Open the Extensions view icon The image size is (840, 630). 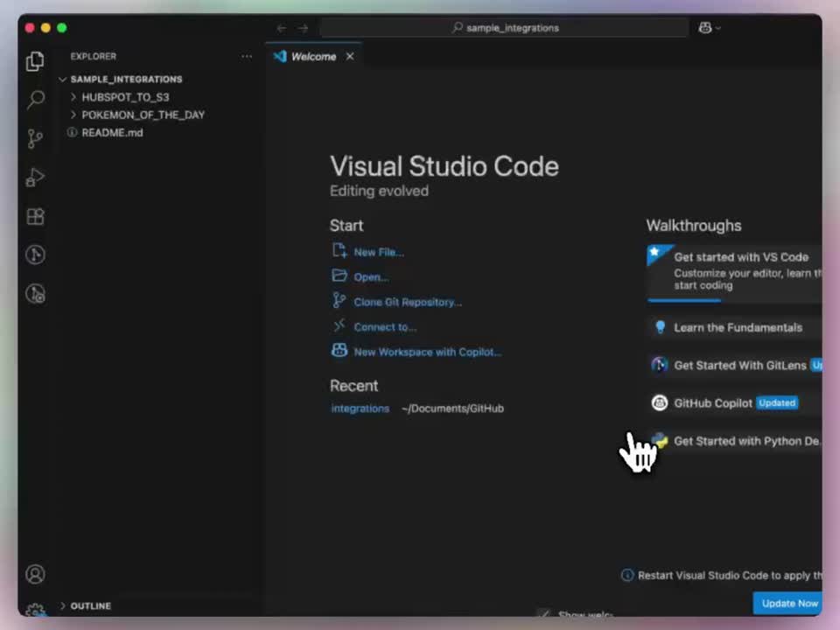point(35,216)
